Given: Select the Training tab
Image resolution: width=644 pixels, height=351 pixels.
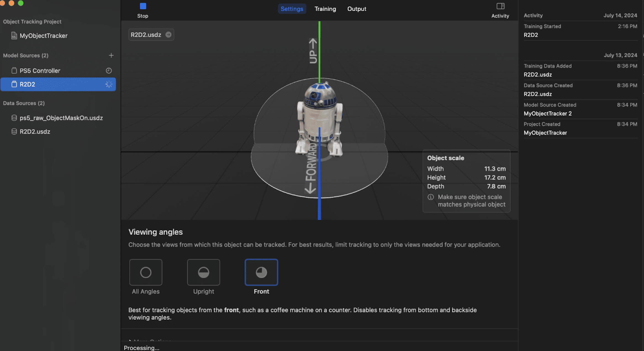Looking at the screenshot, I should point(325,8).
